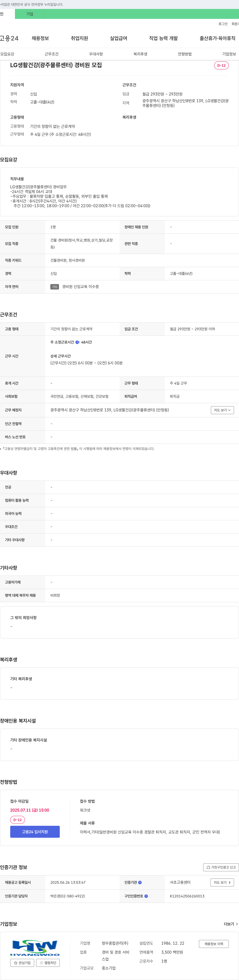Click the D-12 badge under 접수 마감일

[17, 820]
